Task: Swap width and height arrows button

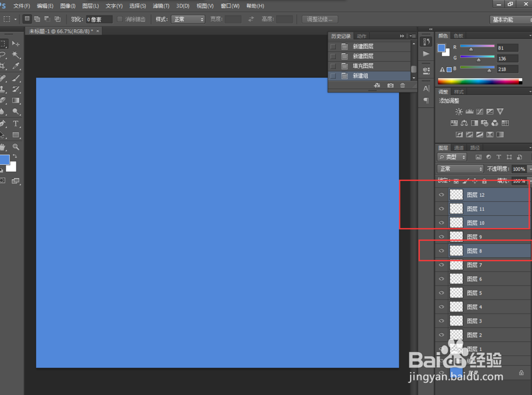Action: coord(251,19)
